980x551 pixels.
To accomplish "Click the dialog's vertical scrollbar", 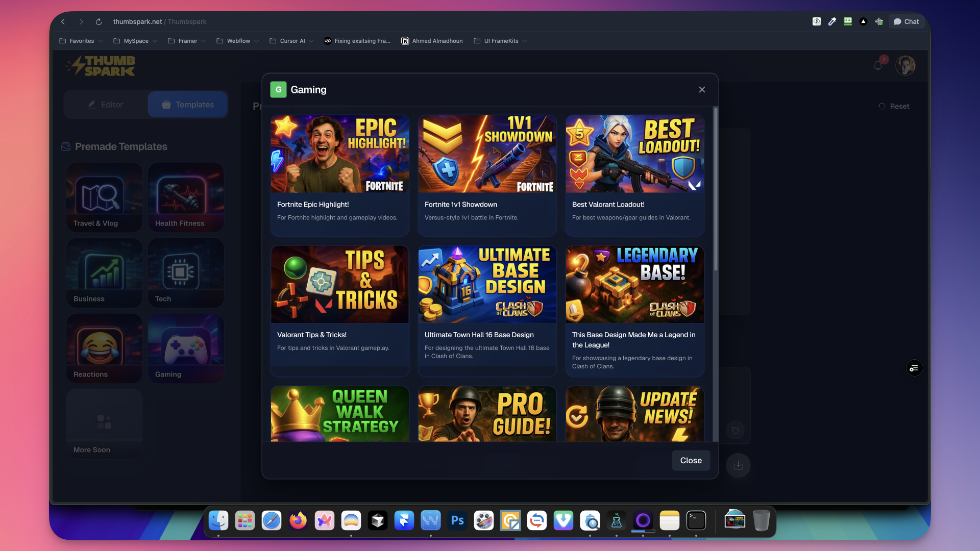I will 716,189.
